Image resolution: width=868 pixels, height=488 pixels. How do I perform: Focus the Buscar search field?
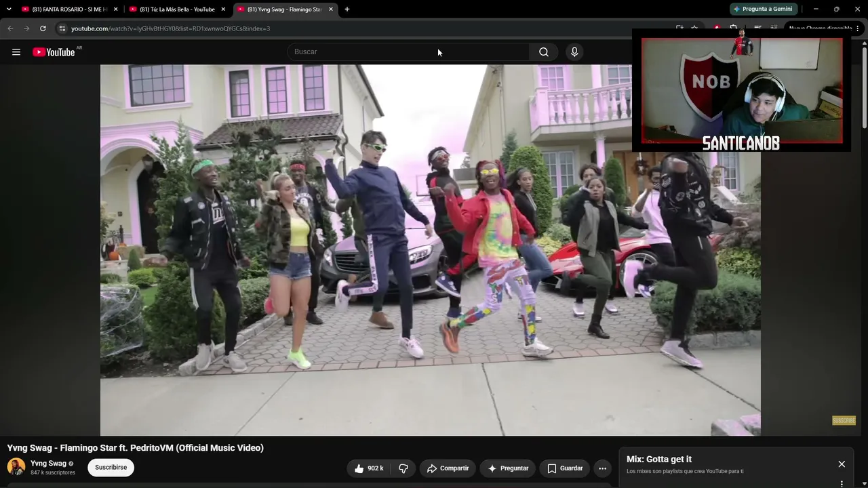click(409, 52)
